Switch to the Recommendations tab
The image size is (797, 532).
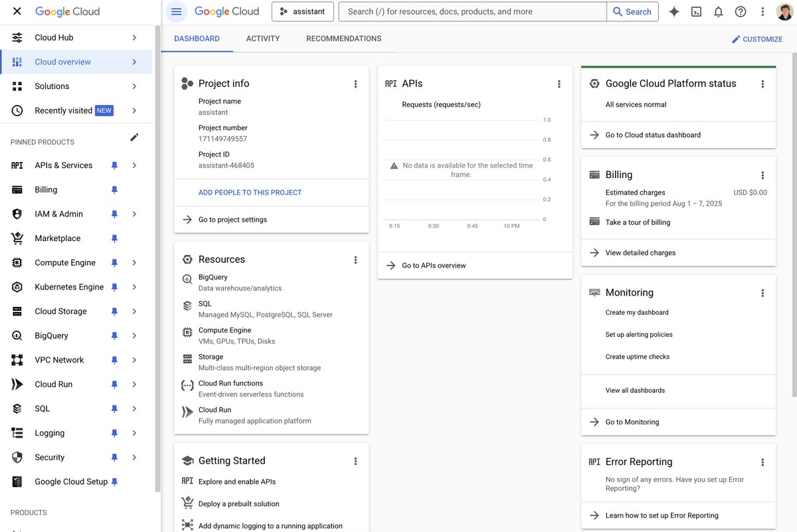tap(344, 39)
